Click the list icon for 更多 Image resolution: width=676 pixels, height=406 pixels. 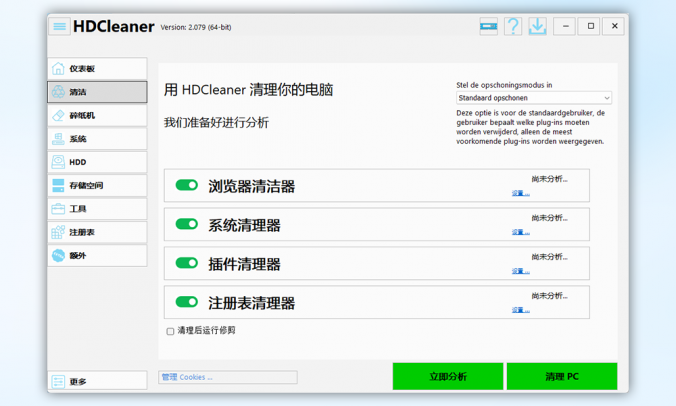[58, 381]
